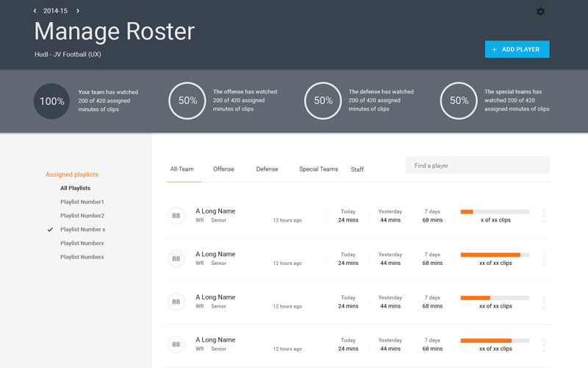Select the checked Playlist Number x
This screenshot has height=368, width=588.
click(x=82, y=230)
